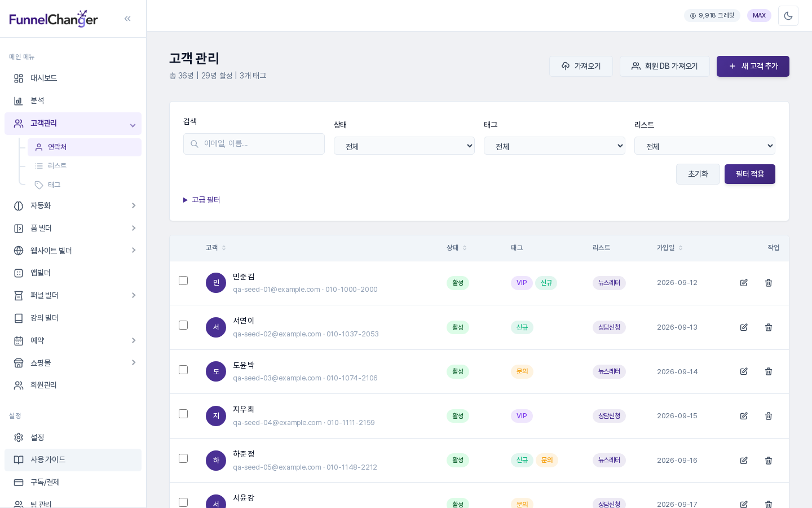Select the checkbox for 지우 최
The width and height of the screenshot is (812, 508).
point(183,414)
